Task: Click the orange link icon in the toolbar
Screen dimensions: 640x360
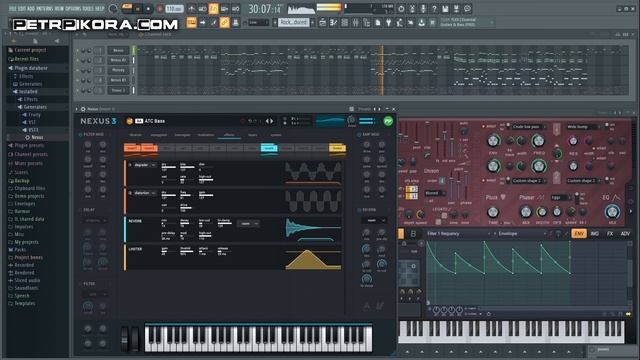Action: [x=224, y=22]
